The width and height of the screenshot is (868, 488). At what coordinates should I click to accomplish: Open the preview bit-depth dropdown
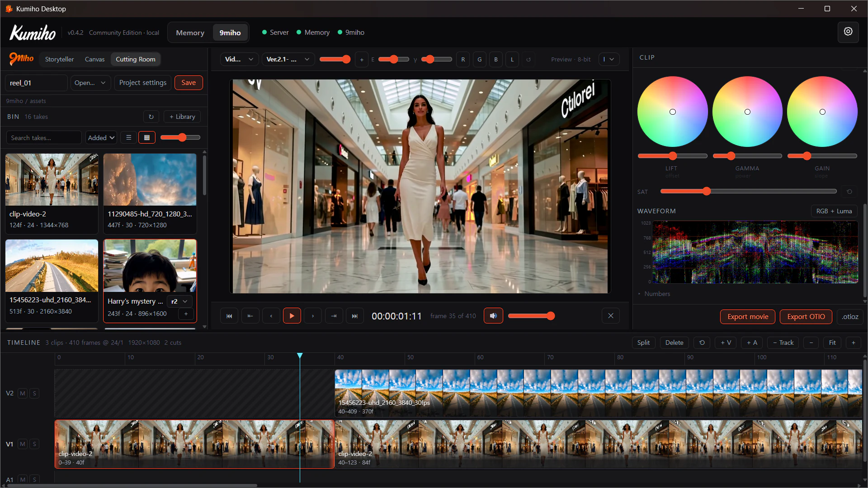pyautogui.click(x=609, y=59)
